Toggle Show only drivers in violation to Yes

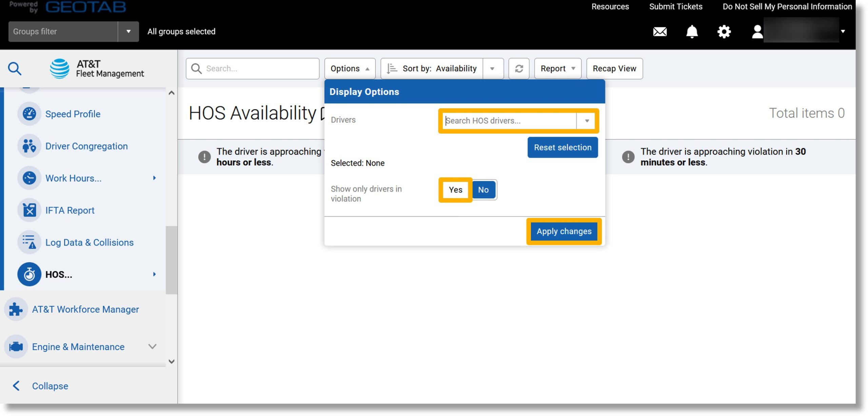(x=456, y=189)
